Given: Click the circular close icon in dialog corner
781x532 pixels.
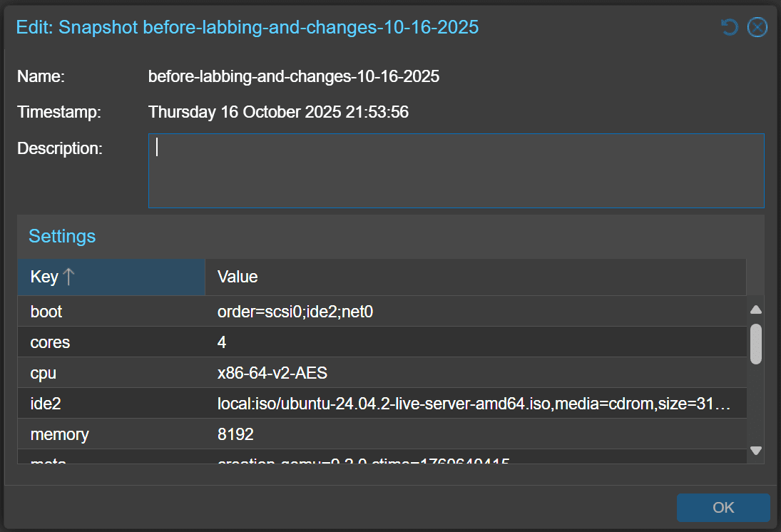Looking at the screenshot, I should [757, 27].
